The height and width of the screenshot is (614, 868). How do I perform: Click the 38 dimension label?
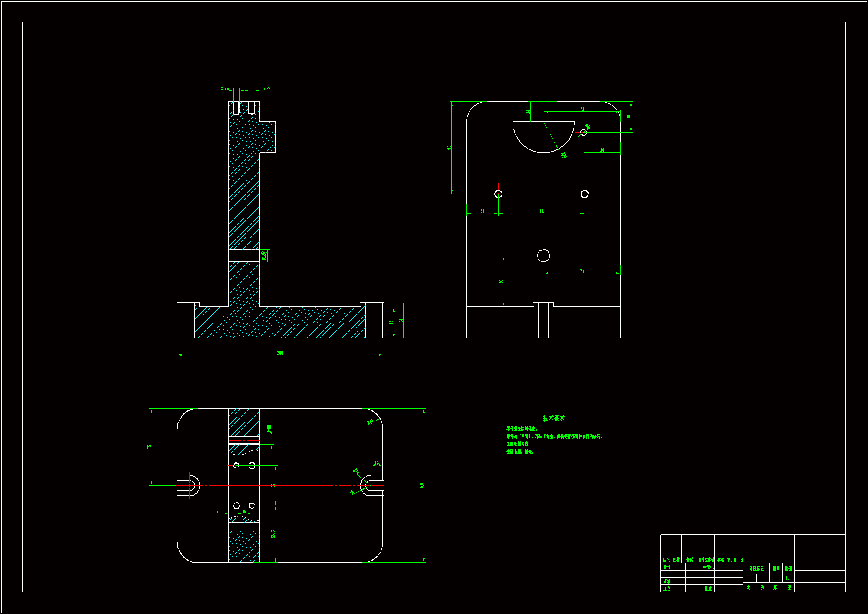602,150
